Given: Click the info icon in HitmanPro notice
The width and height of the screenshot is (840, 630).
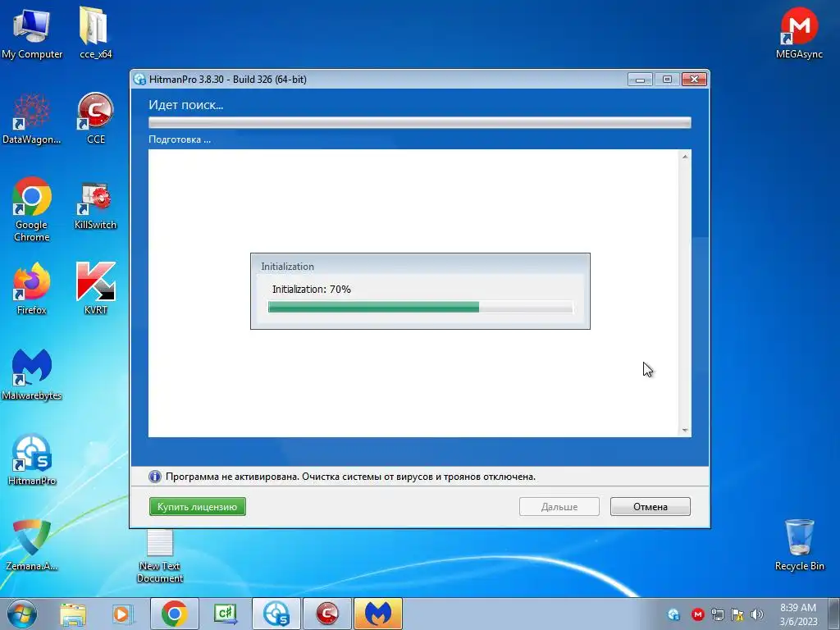Looking at the screenshot, I should (155, 477).
